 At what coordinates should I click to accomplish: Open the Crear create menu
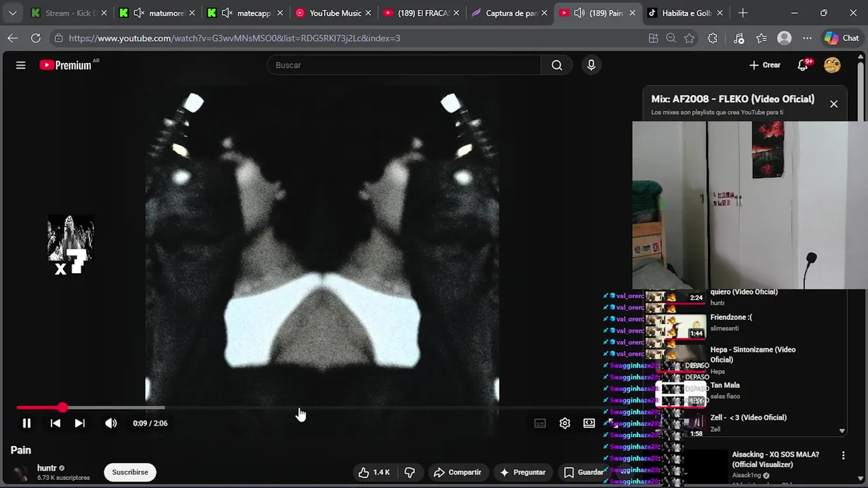pyautogui.click(x=765, y=65)
